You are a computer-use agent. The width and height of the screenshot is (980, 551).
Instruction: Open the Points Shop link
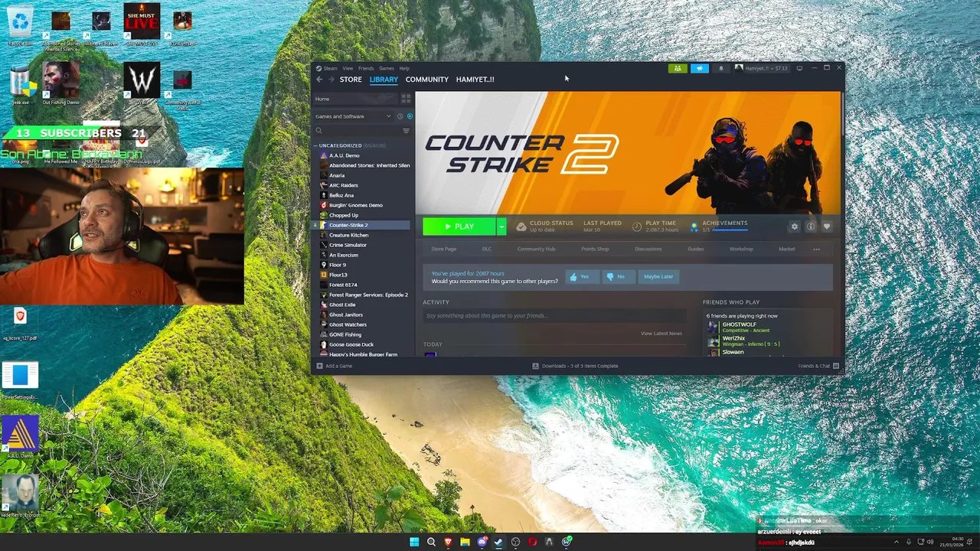tap(595, 249)
